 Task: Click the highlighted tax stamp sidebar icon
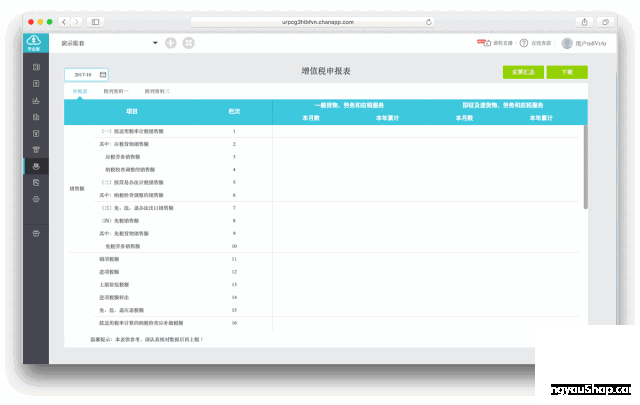click(36, 166)
